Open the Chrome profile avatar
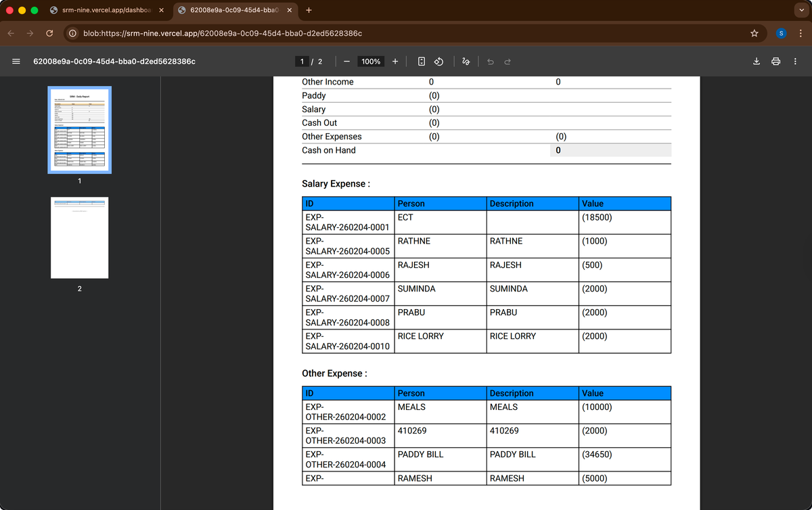This screenshot has width=812, height=510. 781,33
